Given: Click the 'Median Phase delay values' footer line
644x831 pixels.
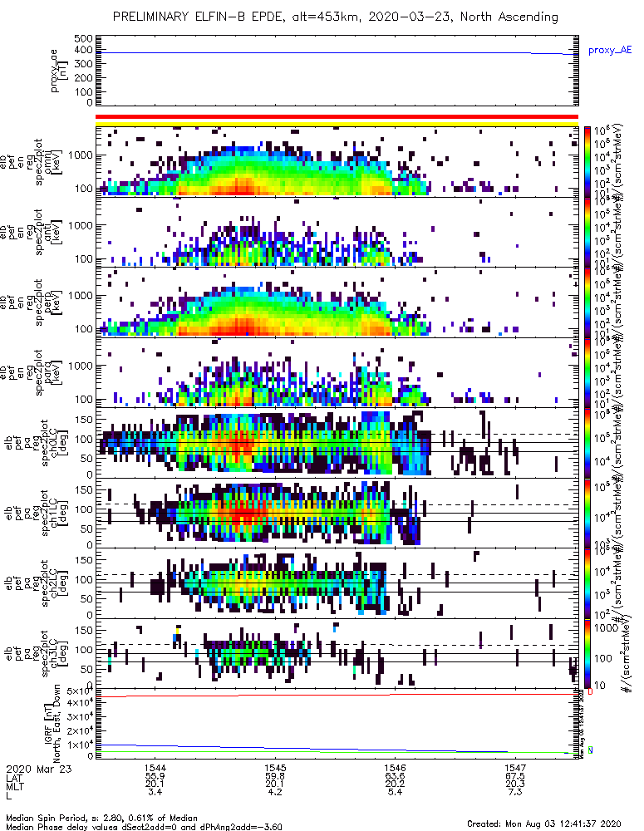Looking at the screenshot, I should [144, 827].
